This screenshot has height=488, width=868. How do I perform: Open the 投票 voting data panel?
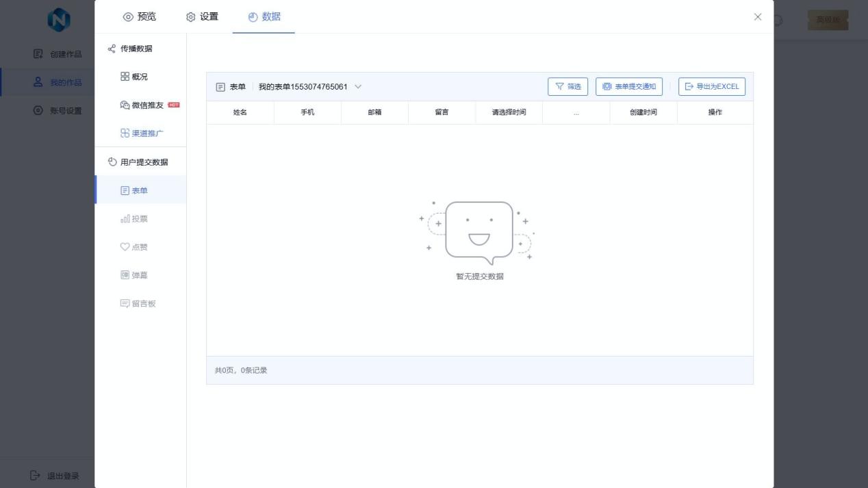coord(138,218)
